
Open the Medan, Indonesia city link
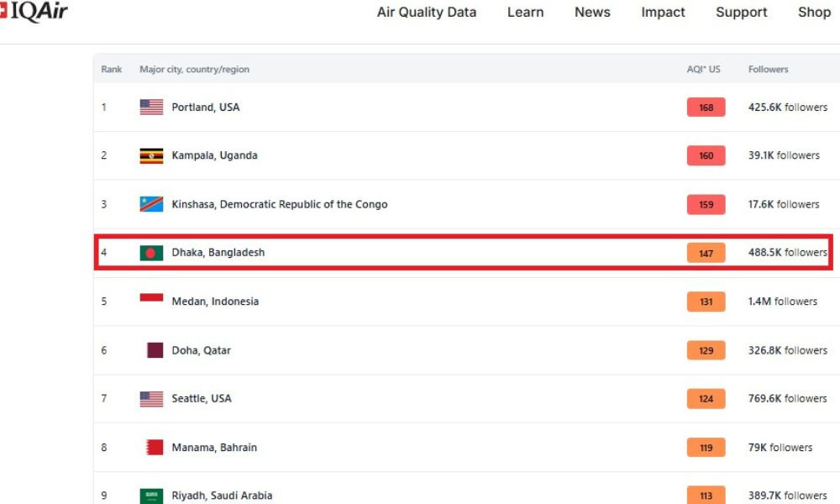click(x=215, y=302)
